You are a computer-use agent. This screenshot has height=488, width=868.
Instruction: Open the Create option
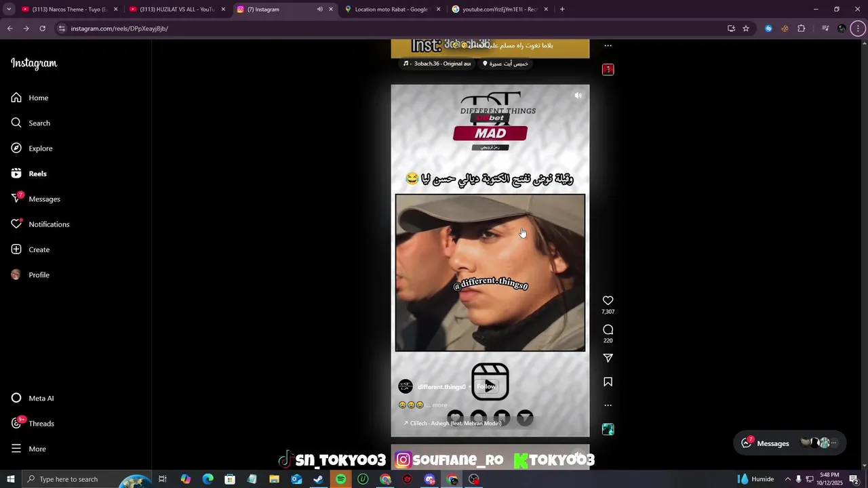31,249
